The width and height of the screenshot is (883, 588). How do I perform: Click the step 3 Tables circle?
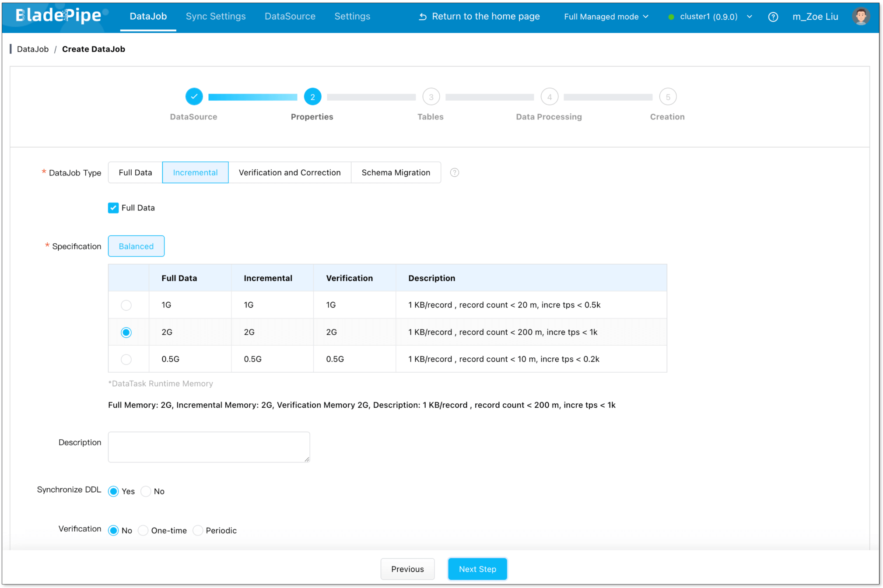click(431, 97)
